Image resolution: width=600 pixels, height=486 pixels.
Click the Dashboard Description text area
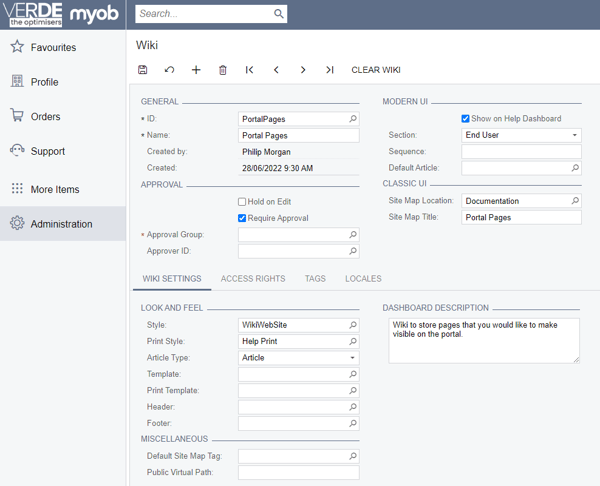(484, 341)
